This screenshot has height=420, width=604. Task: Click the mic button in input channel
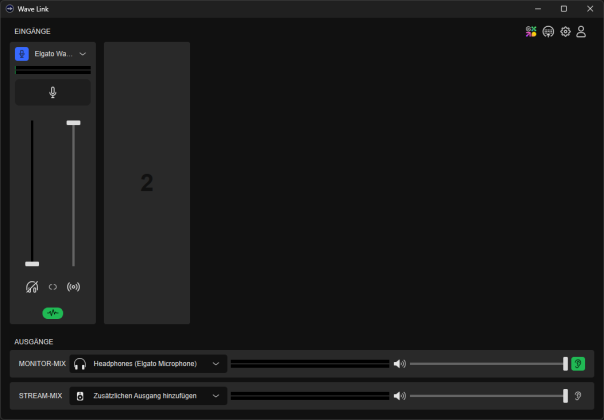coord(53,93)
